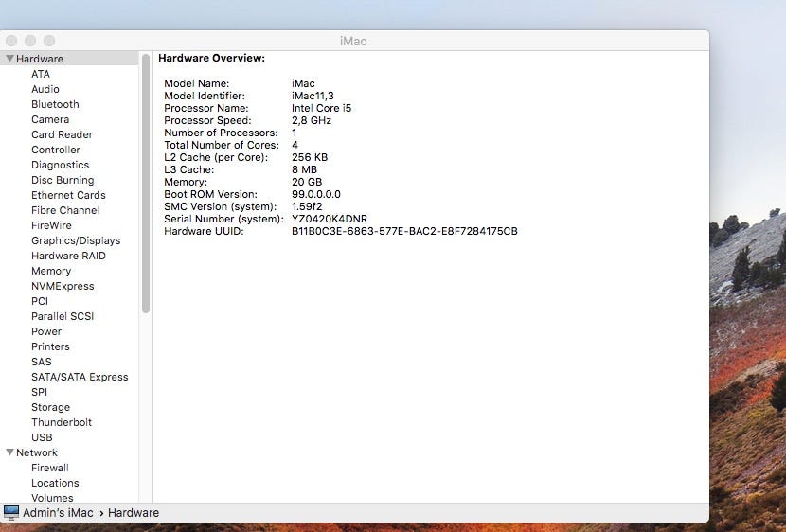Image resolution: width=786 pixels, height=532 pixels.
Task: Click Hardware breadcrumb in path bar
Action: click(x=134, y=513)
